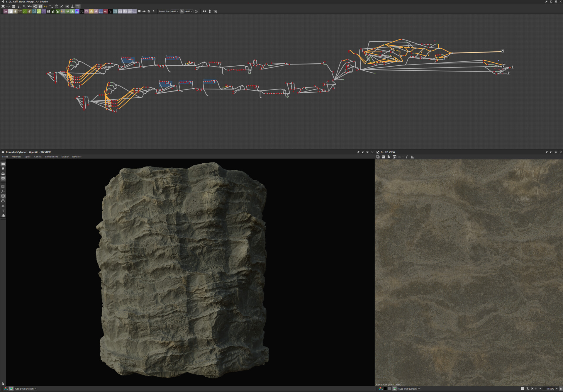This screenshot has width=563, height=392.
Task: Open the graph tools wrench icon
Action: click(x=62, y=6)
